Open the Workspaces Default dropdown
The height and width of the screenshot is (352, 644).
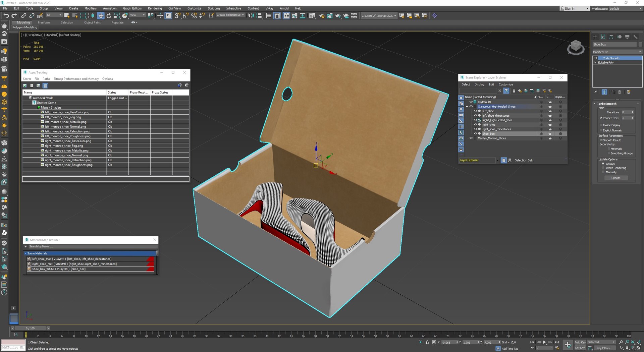coord(625,9)
